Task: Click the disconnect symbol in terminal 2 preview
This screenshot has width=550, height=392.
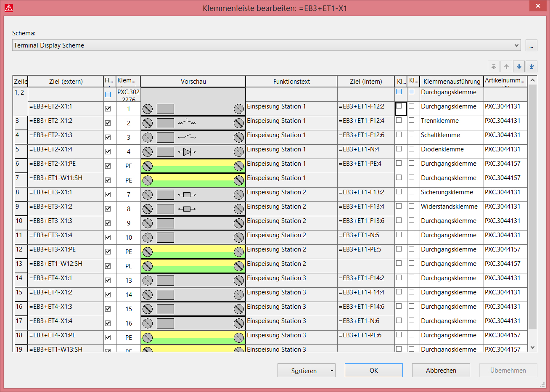Action: tap(187, 123)
